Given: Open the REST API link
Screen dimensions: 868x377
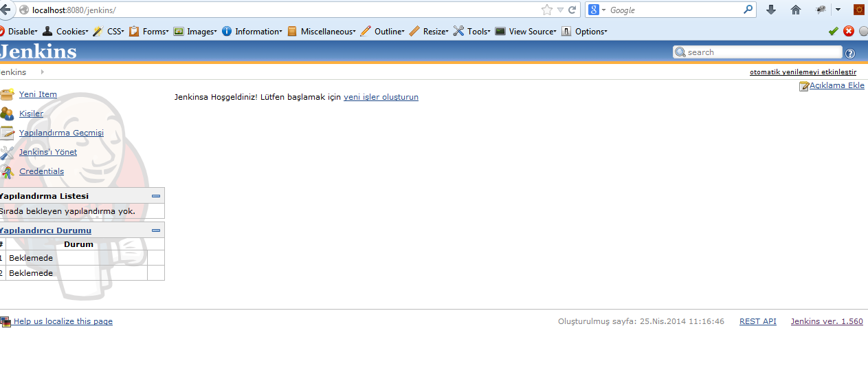Looking at the screenshot, I should click(x=758, y=321).
